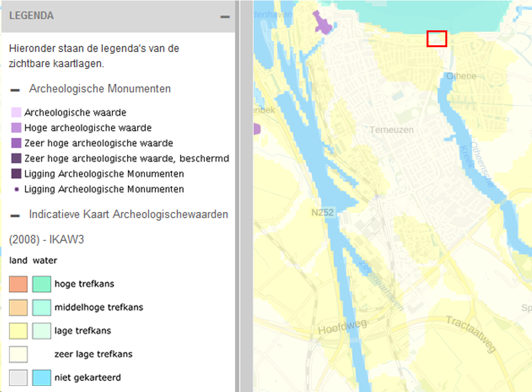The width and height of the screenshot is (532, 392).
Task: Click the LEGENDA panel title
Action: pyautogui.click(x=31, y=15)
